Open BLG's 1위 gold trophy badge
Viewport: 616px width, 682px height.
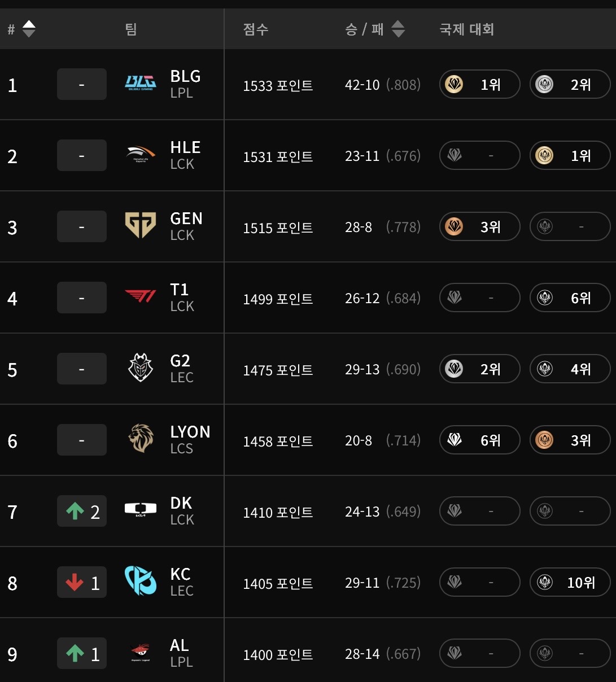coord(479,84)
